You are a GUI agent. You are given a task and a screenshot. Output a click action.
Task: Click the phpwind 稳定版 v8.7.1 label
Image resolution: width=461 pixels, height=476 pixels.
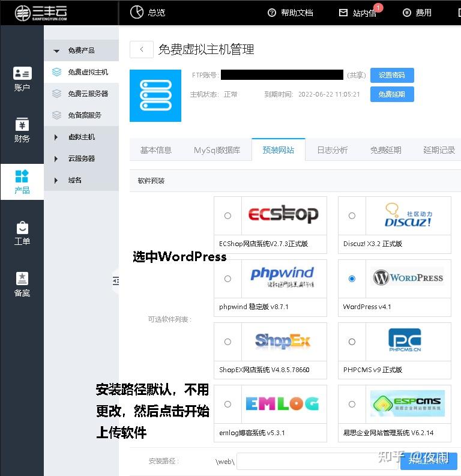pyautogui.click(x=254, y=307)
